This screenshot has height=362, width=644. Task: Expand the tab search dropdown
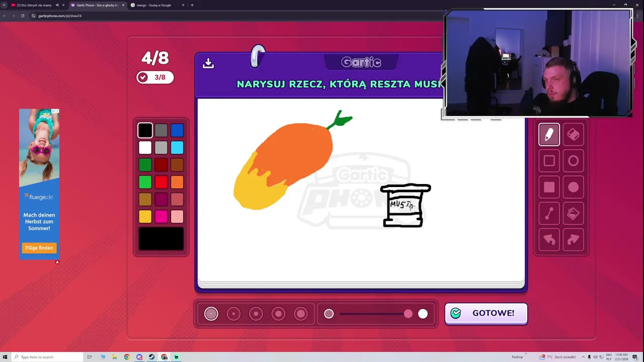click(x=4, y=5)
